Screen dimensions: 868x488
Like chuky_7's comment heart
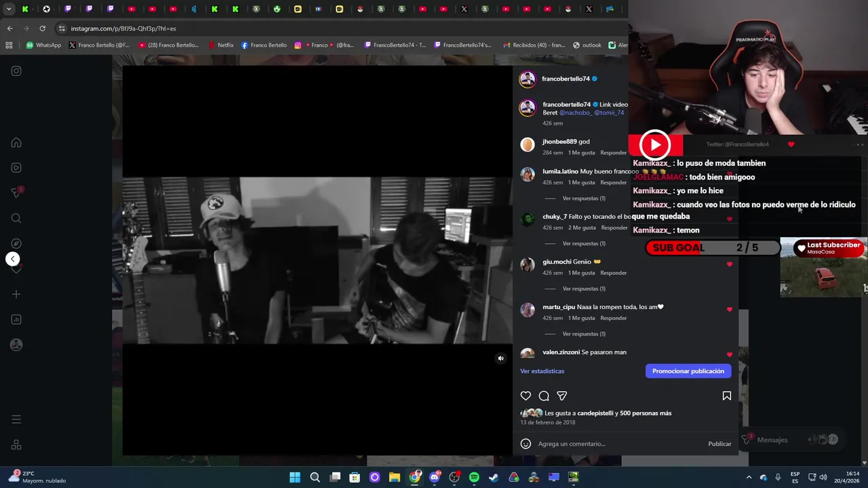[730, 219]
